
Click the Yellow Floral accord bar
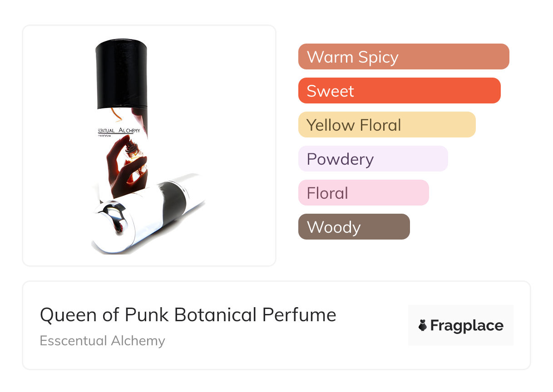(x=386, y=125)
